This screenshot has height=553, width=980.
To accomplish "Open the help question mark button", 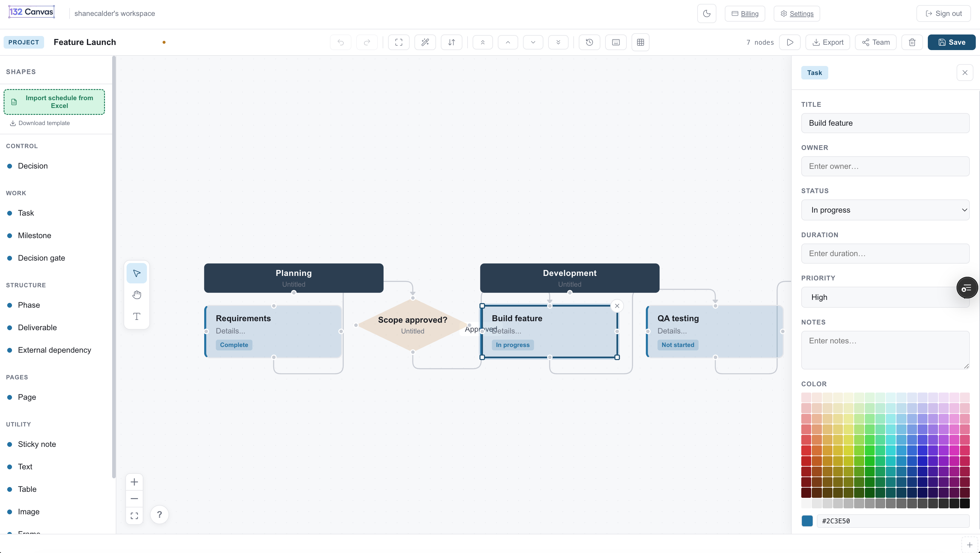I will 160,515.
